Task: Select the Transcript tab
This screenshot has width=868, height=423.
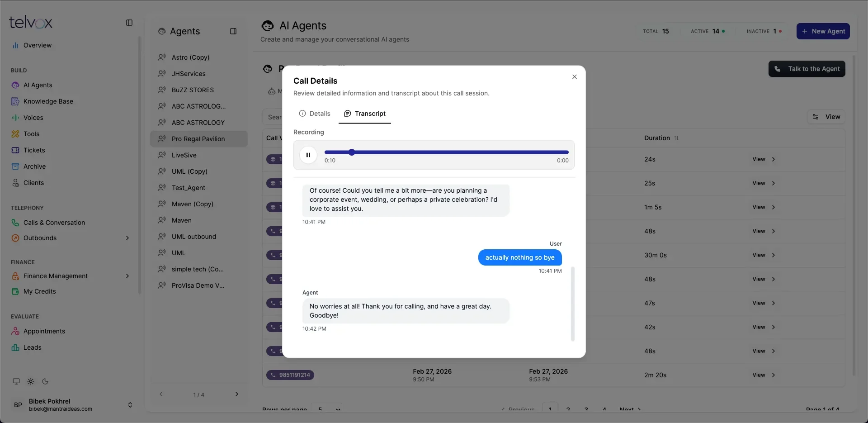Action: coord(365,114)
